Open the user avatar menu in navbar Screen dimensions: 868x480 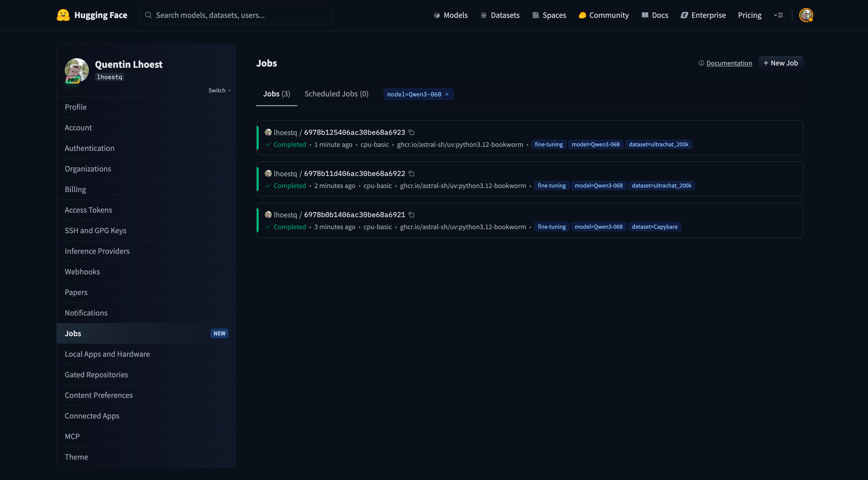point(806,15)
